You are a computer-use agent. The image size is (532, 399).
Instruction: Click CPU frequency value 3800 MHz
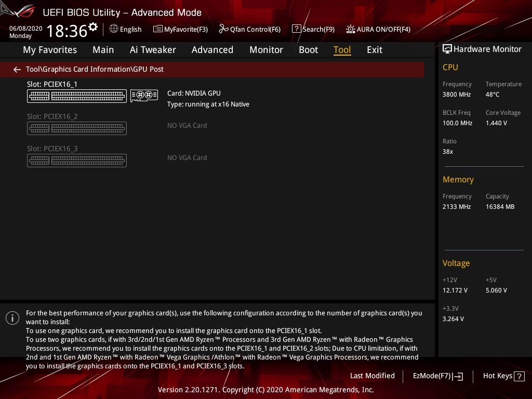click(x=456, y=95)
